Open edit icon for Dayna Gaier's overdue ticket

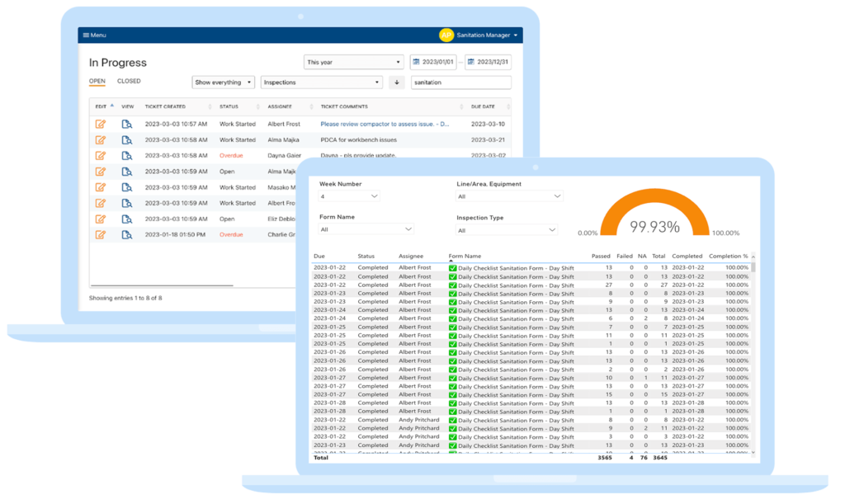101,155
